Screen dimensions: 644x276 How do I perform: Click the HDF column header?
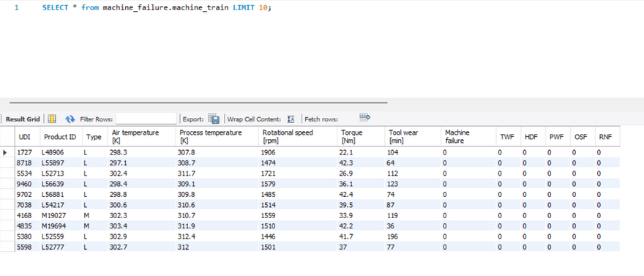(x=533, y=137)
